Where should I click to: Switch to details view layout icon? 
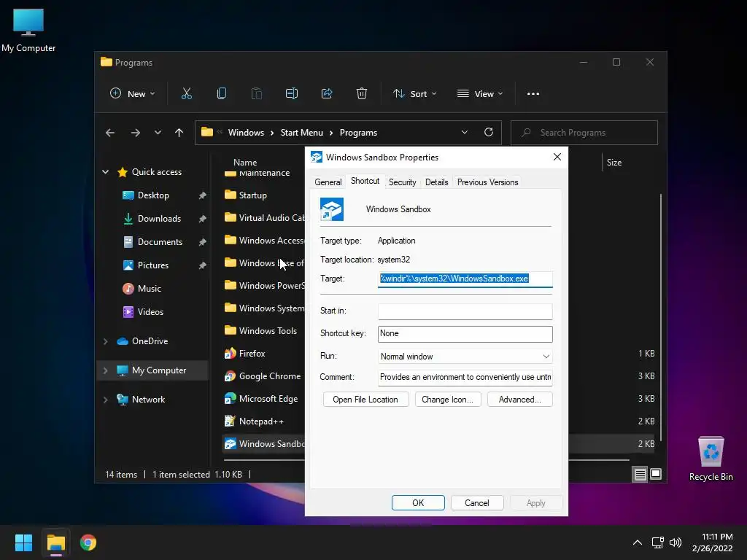tap(640, 474)
